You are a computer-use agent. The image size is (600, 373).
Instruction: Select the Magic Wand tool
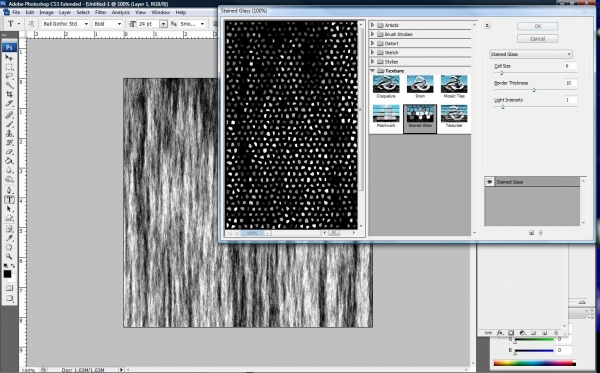point(9,85)
